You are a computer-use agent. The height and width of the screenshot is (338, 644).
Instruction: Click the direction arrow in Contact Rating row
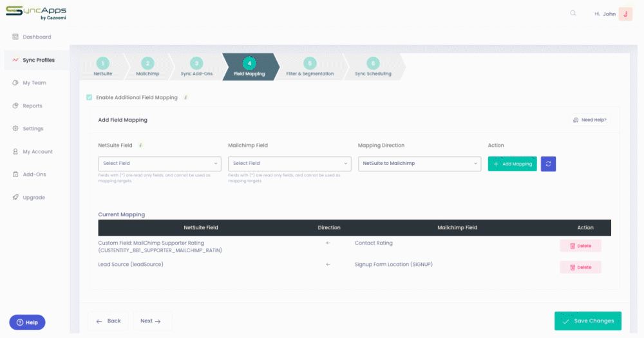[328, 243]
